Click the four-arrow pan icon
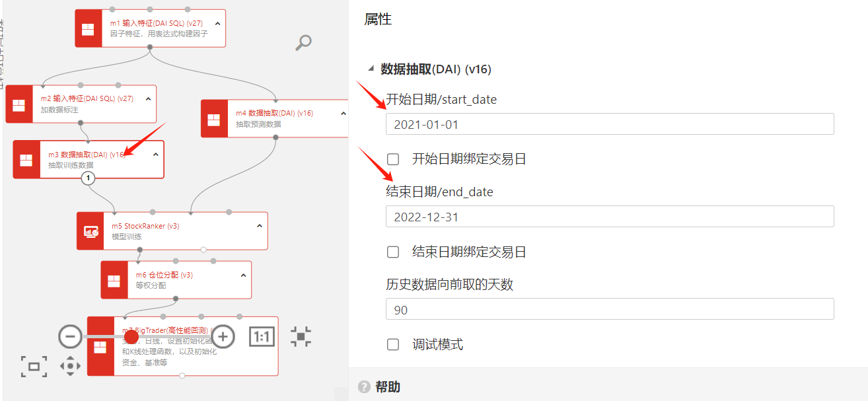The width and height of the screenshot is (868, 401). coord(70,365)
